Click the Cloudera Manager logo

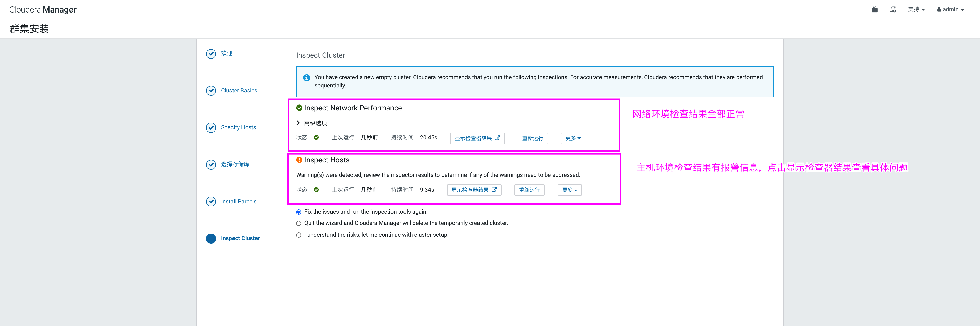tap(43, 9)
